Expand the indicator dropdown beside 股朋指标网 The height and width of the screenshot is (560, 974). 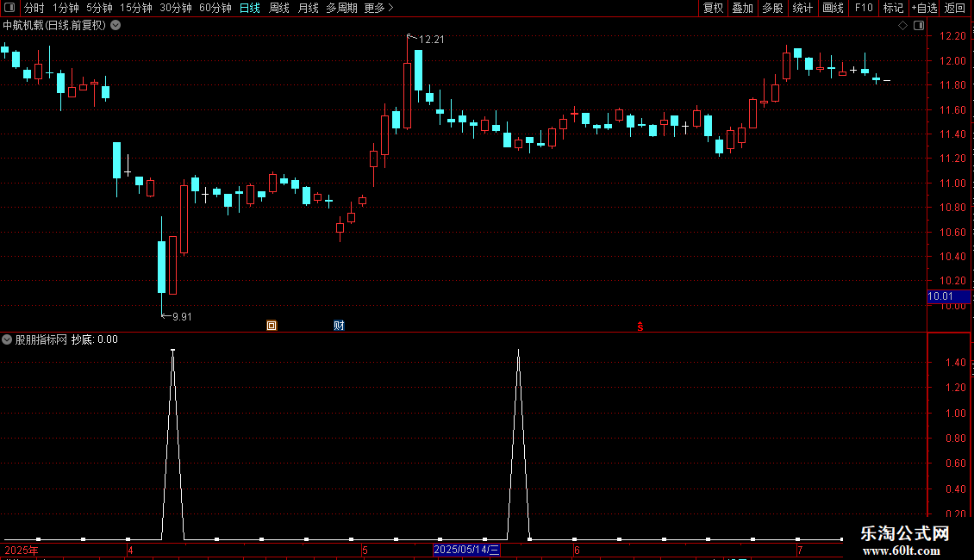point(7,339)
